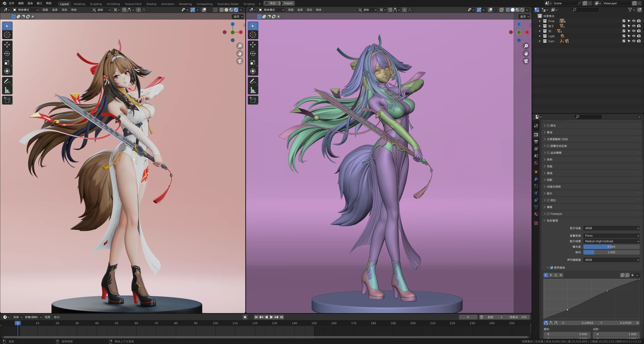The height and width of the screenshot is (344, 644).
Task: Uncheck the 使用曲线 checkbox
Action: [x=551, y=268]
